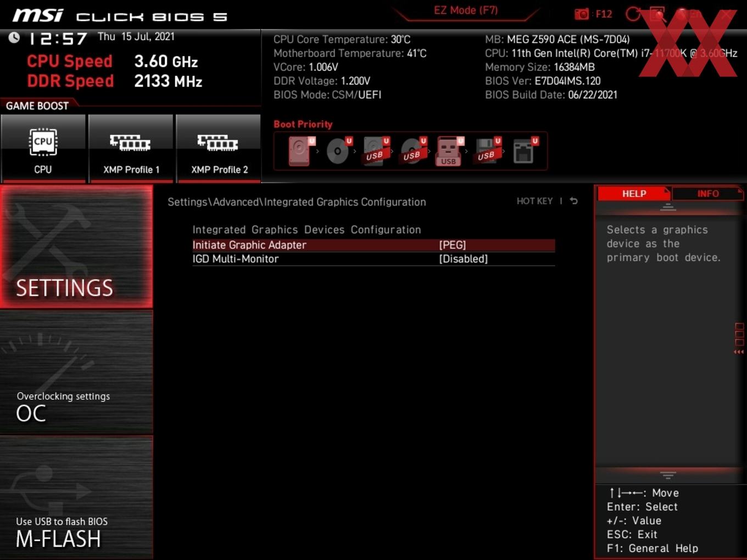Image resolution: width=747 pixels, height=560 pixels.
Task: Click the BIOS Build Date 06/22/2021 text
Action: [x=551, y=94]
